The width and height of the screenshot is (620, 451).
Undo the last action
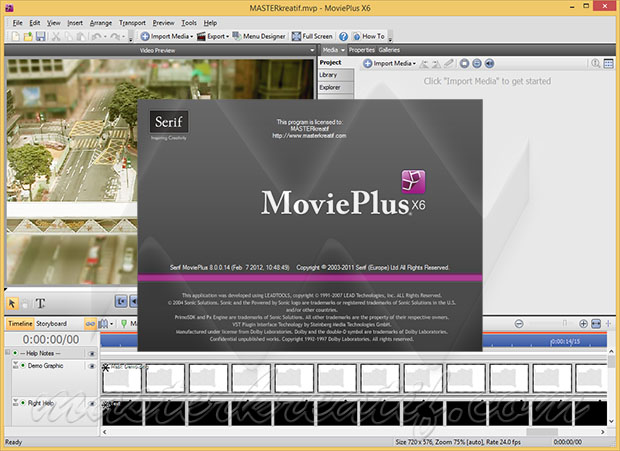tap(96, 37)
